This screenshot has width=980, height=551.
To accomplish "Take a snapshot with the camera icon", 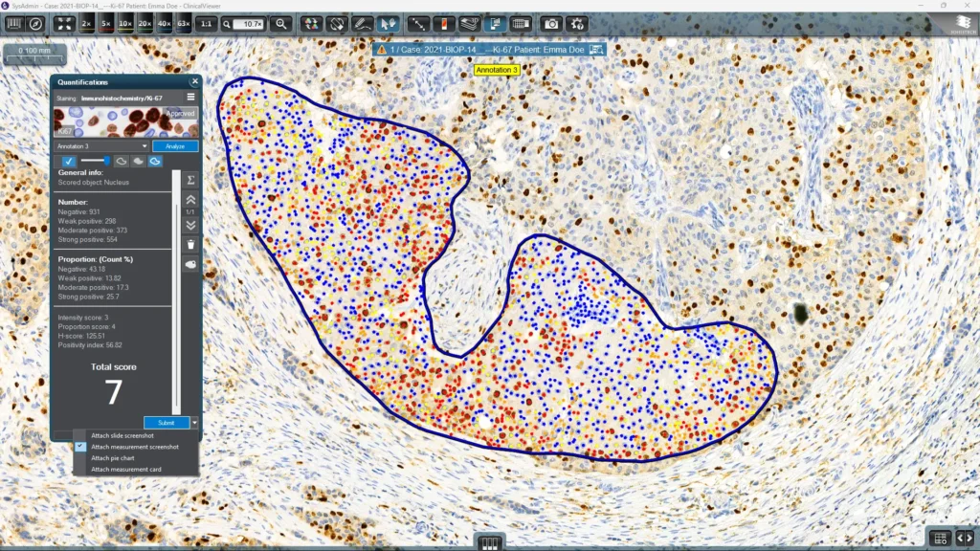I will [x=551, y=24].
